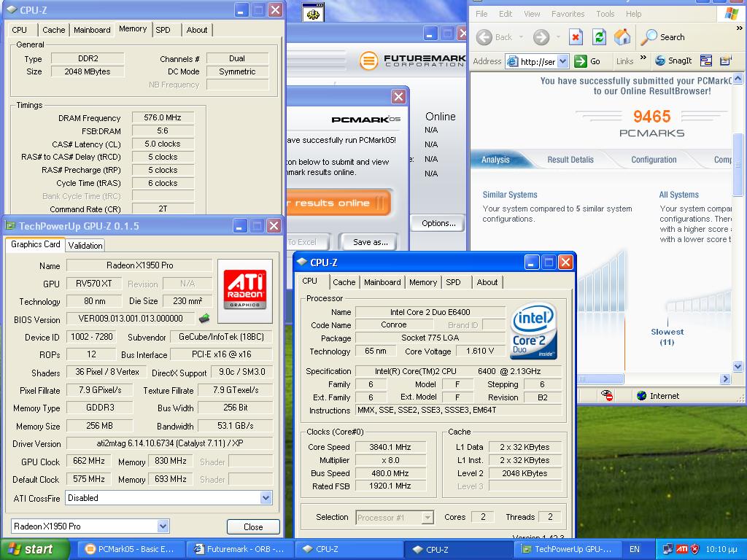This screenshot has width=747, height=560.
Task: Click the 9465 PCMarks score
Action: coord(651,116)
